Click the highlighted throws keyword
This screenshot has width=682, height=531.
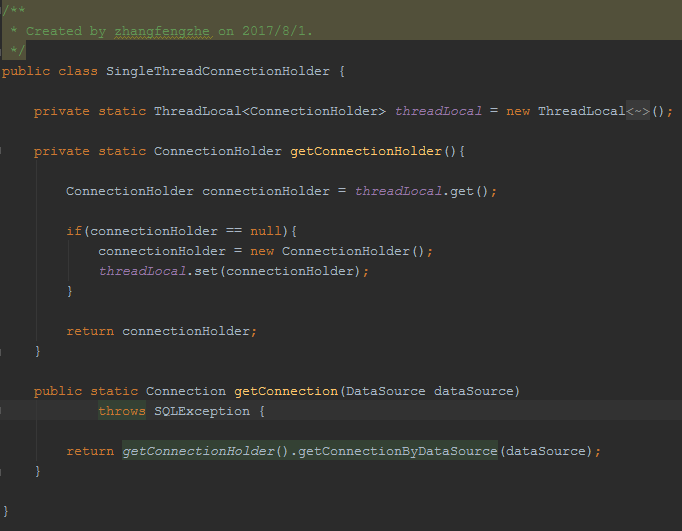tap(121, 411)
